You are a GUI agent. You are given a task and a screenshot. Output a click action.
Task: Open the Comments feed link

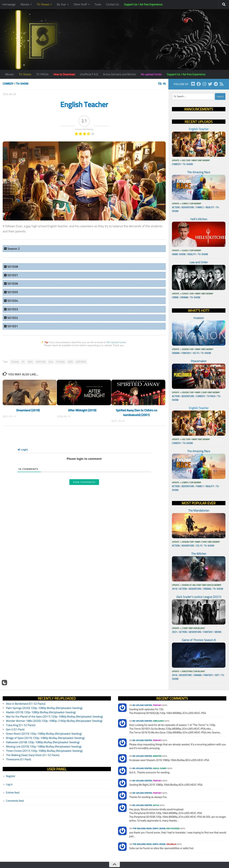coord(15,801)
